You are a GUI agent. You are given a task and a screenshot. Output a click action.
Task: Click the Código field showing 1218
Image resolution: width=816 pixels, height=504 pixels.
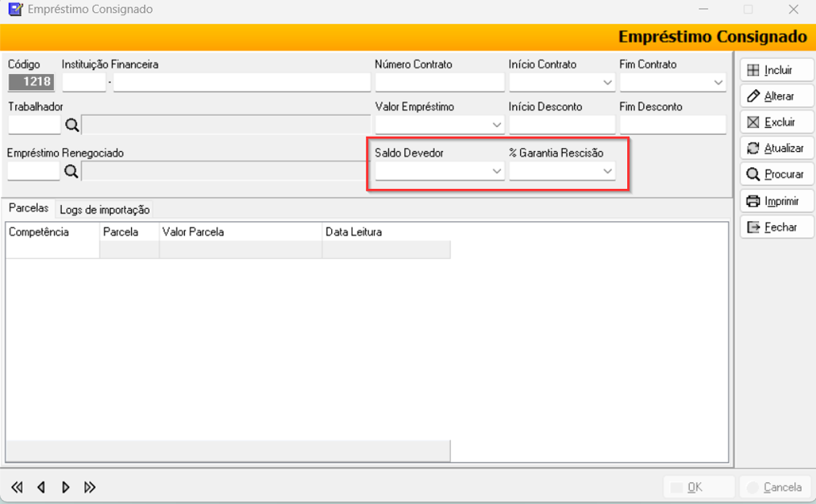pos(31,82)
